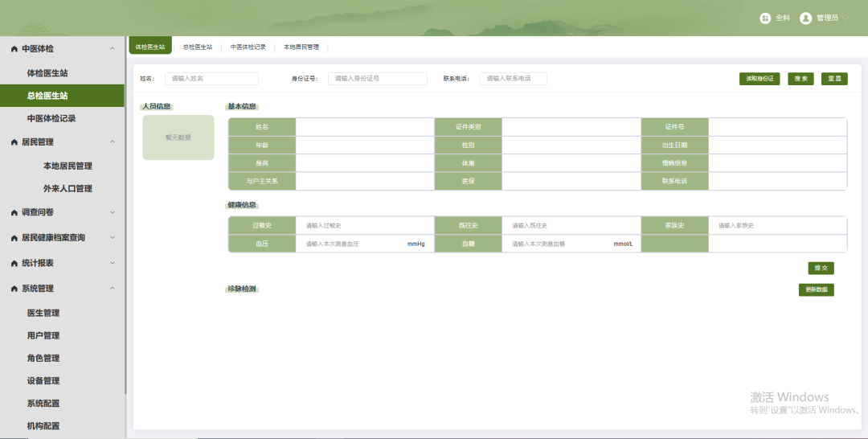868x439 pixels.
Task: Click the home icon beside 居民管理
Action: pos(14,142)
